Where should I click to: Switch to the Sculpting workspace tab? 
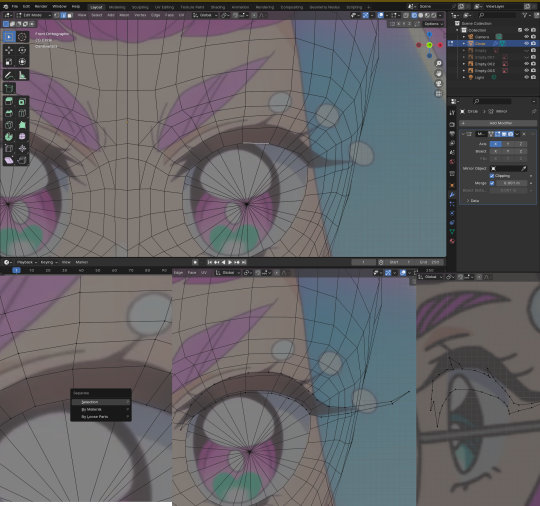140,7
